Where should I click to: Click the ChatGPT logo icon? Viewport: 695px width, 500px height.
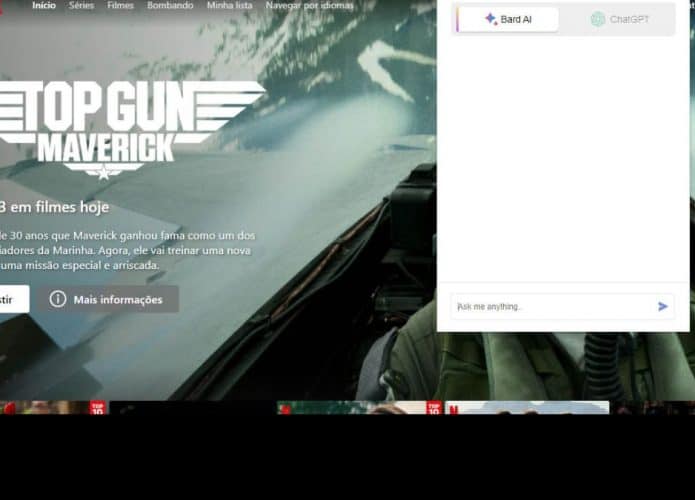[597, 20]
